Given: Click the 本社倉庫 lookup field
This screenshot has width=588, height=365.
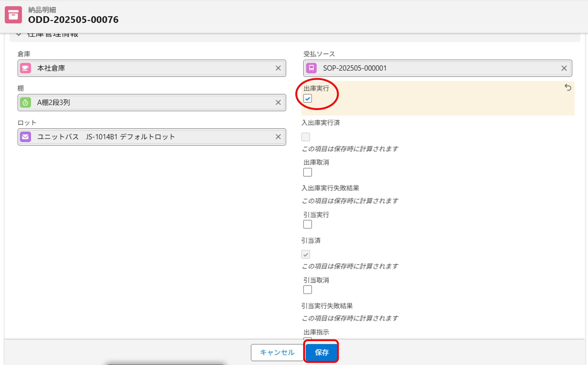Looking at the screenshot, I should 152,68.
